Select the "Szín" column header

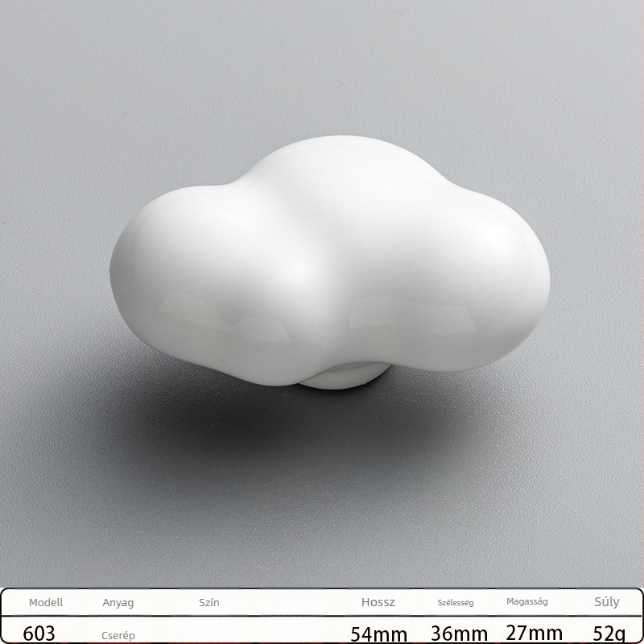tap(208, 602)
